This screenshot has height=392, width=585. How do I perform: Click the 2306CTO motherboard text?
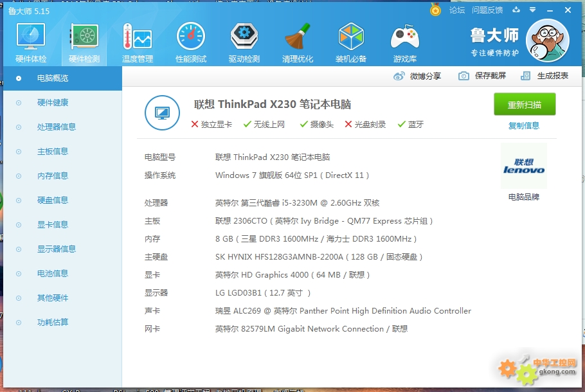click(324, 221)
